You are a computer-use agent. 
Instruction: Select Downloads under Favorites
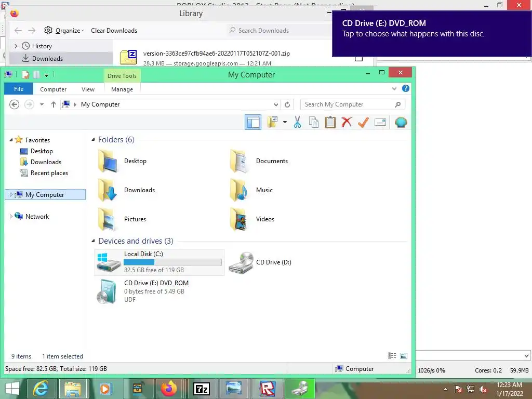(41, 162)
